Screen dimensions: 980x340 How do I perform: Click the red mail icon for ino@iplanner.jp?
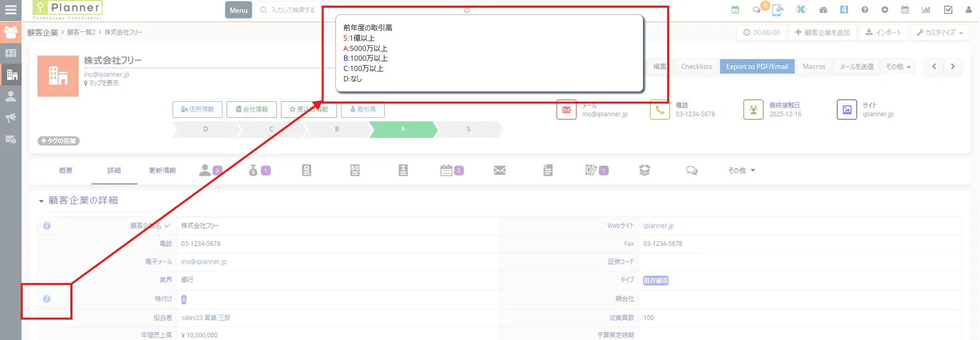tap(566, 110)
